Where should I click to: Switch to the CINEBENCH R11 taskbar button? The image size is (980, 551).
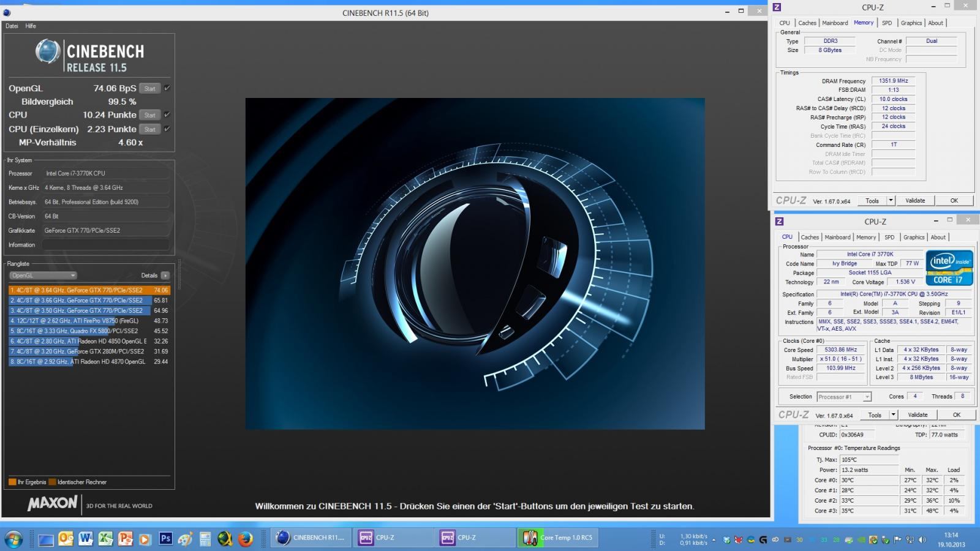[312, 538]
